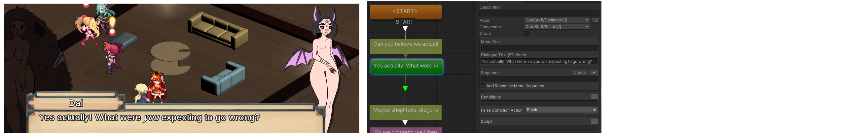
Task: Click the Menu Text input field
Action: (x=539, y=48)
